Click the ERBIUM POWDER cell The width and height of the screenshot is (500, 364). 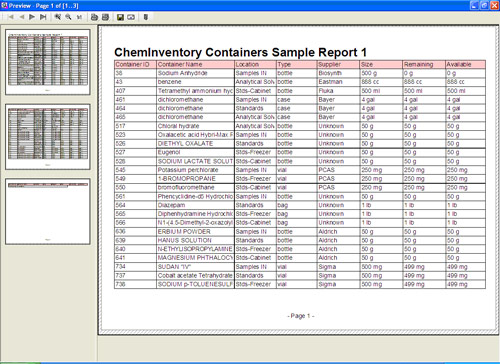coord(195,231)
